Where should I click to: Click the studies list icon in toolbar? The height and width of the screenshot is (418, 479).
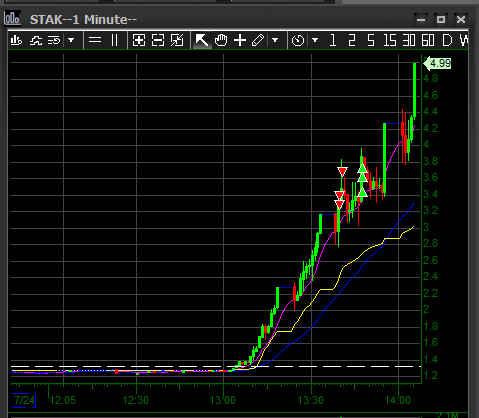point(54,40)
